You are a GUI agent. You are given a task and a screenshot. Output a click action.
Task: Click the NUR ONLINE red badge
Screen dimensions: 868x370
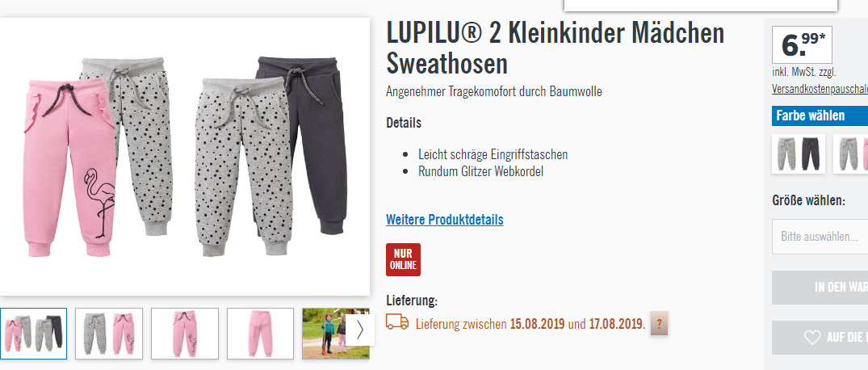(403, 259)
